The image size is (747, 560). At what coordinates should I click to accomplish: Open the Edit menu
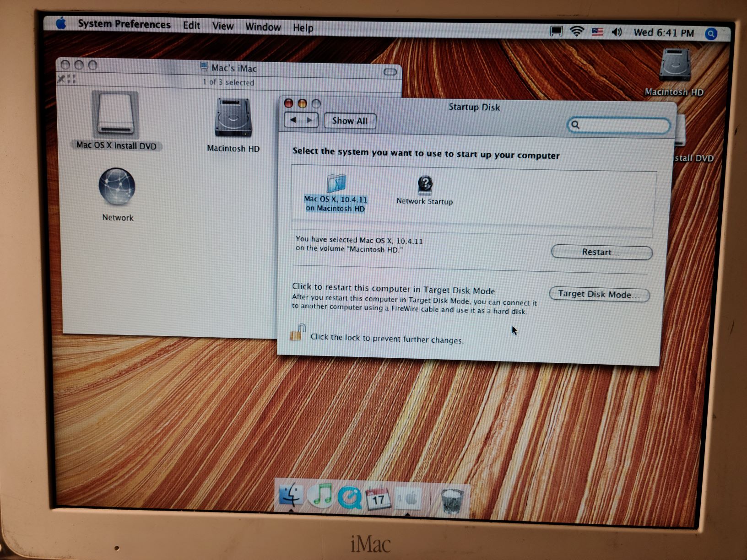(191, 26)
